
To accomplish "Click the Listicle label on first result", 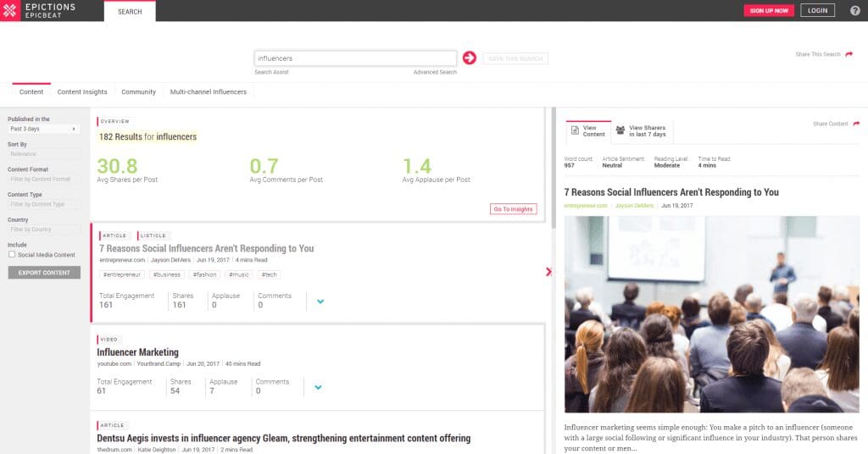I will (153, 235).
